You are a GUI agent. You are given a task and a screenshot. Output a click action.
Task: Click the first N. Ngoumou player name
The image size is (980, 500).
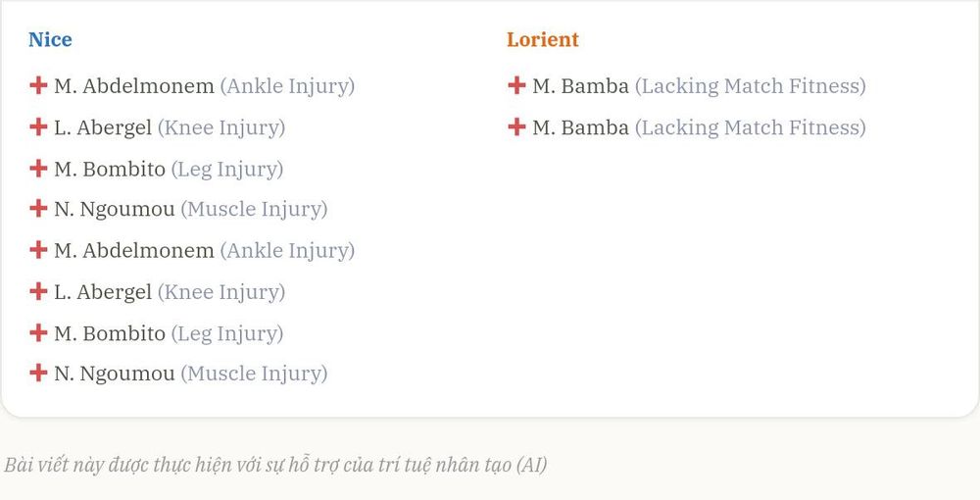coord(115,210)
